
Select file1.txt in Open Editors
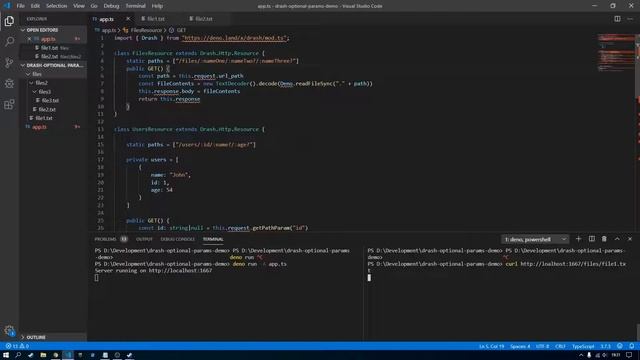49,48
